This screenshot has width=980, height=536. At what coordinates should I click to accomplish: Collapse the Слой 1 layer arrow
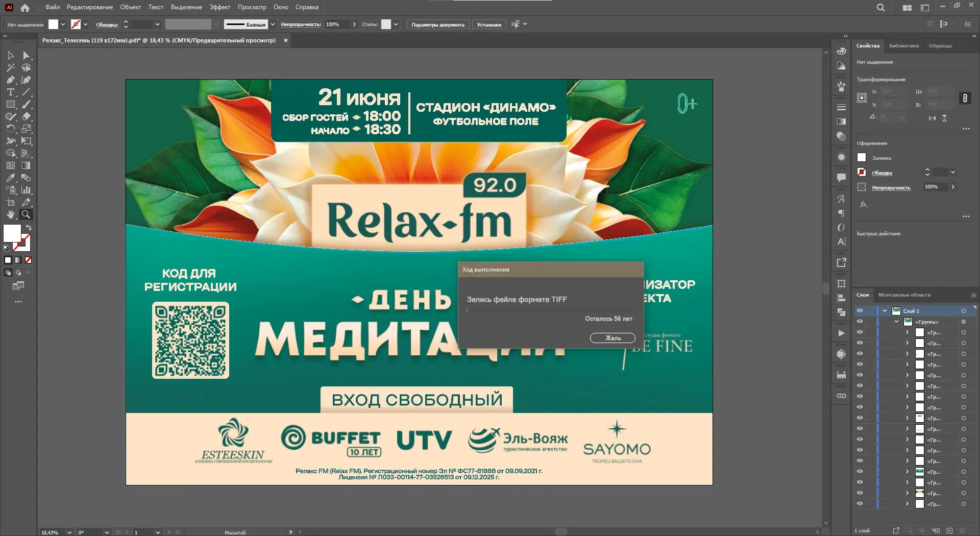coord(885,310)
